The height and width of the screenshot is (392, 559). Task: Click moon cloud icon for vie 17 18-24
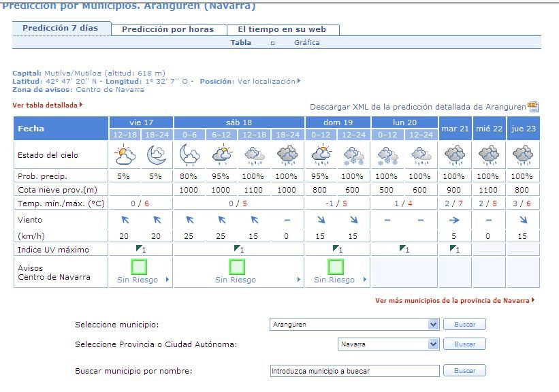(157, 154)
